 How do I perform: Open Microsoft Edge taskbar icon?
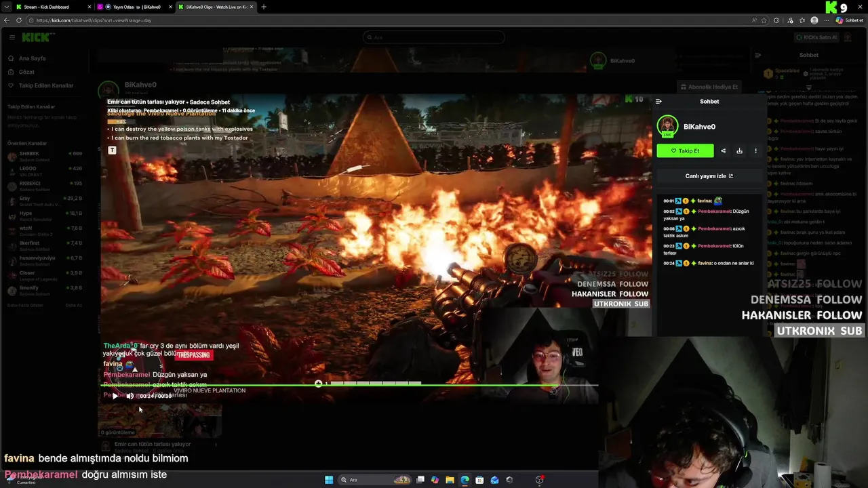[x=465, y=480]
